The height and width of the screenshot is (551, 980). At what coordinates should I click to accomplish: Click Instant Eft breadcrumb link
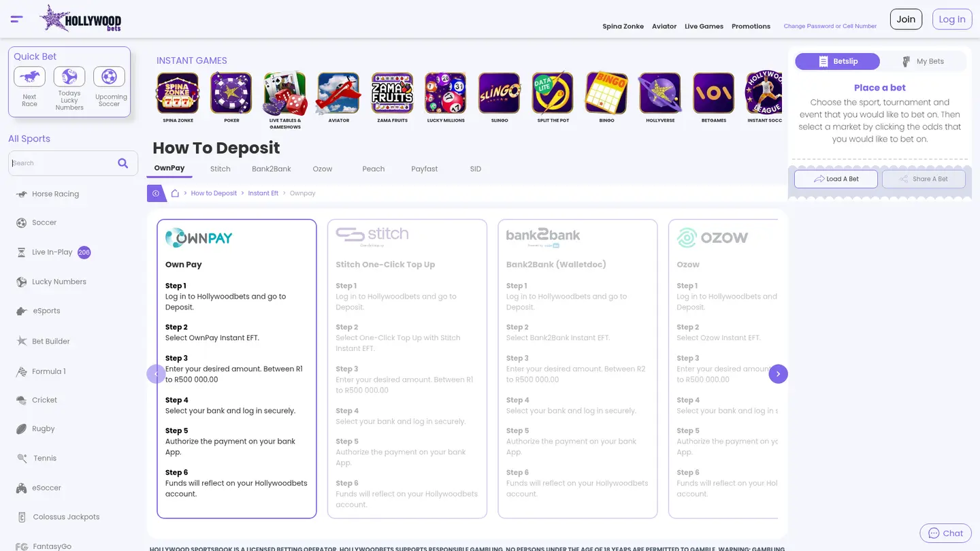click(263, 193)
